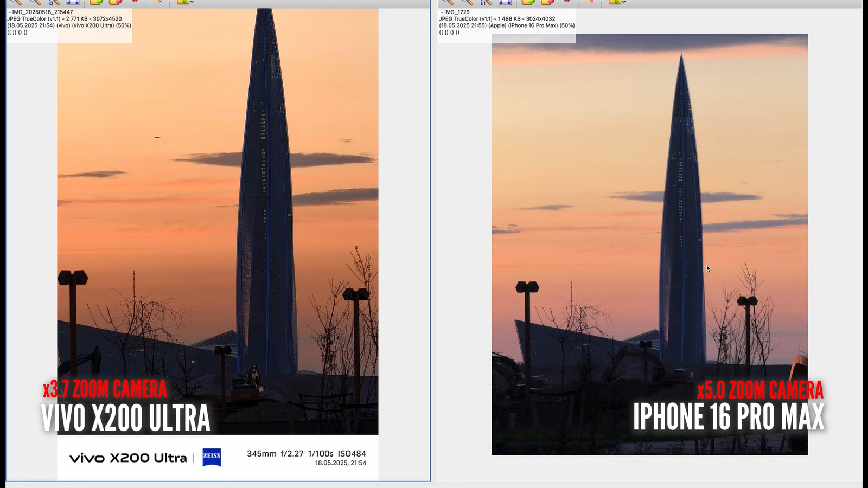
Task: Click the vivo X200 Ultra tower photo
Action: coord(218,217)
